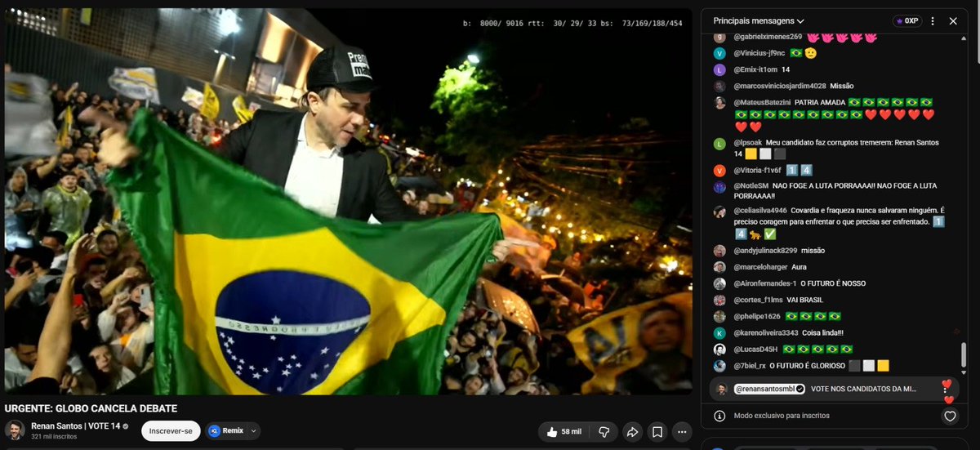The height and width of the screenshot is (450, 980).
Task: Click username @andyjulinack8299
Action: (x=765, y=251)
